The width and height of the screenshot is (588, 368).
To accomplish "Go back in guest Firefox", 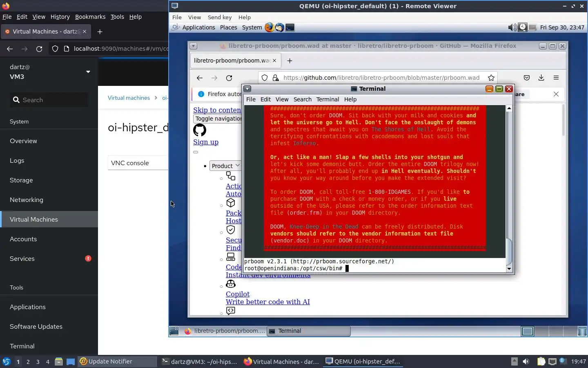I will (200, 78).
